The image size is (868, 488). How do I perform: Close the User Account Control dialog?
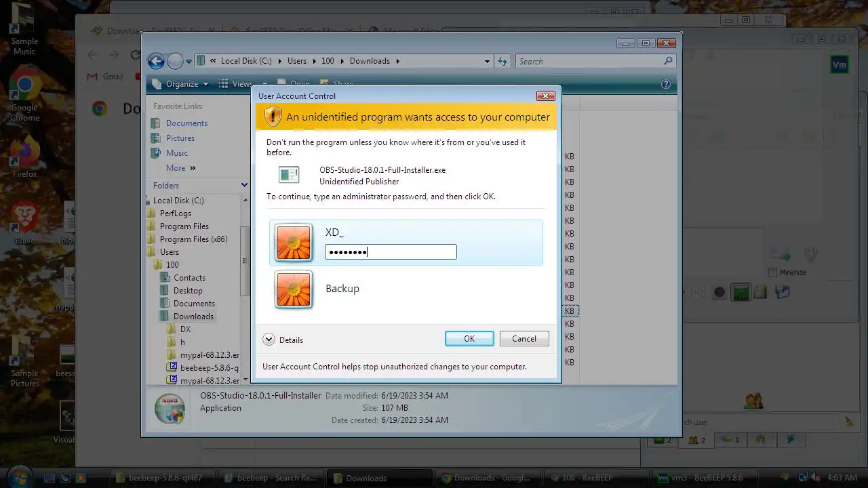pos(545,96)
